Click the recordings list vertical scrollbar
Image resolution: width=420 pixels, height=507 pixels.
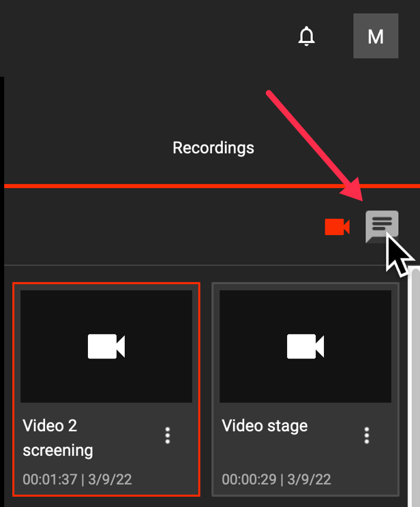coord(415,386)
